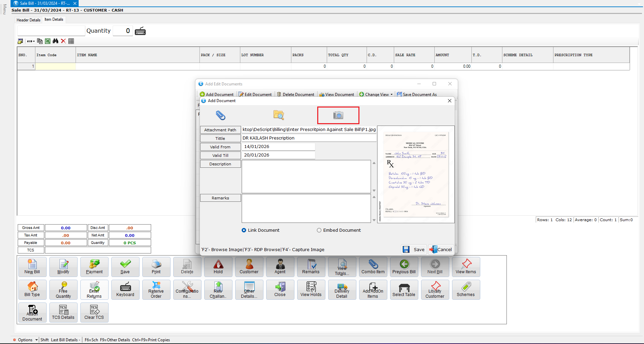Click the camera capture image icon
The image size is (644, 344).
[338, 115]
